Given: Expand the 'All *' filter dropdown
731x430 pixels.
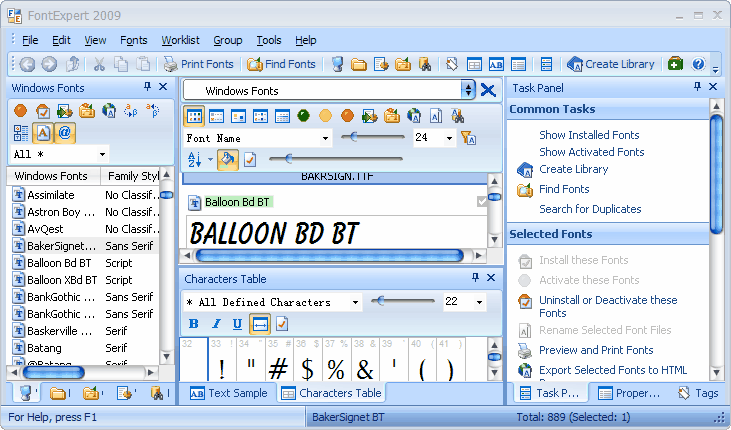Looking at the screenshot, I should click(103, 155).
